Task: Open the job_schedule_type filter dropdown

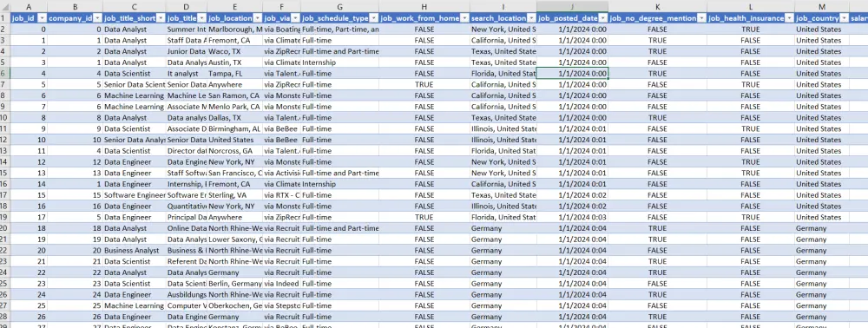Action: point(373,18)
